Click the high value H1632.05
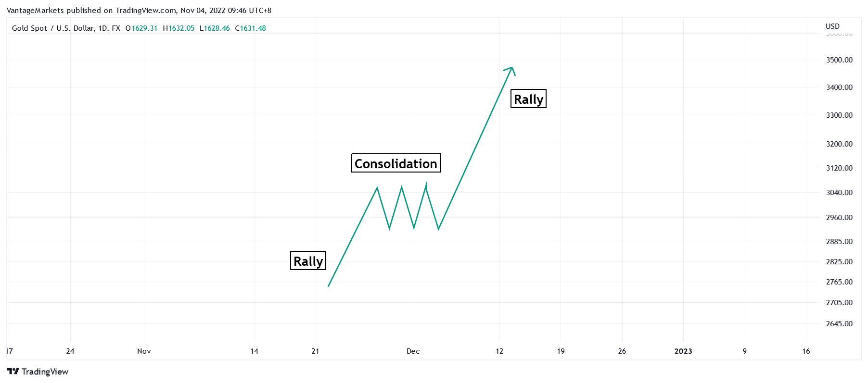The width and height of the screenshot is (868, 383). coord(179,28)
